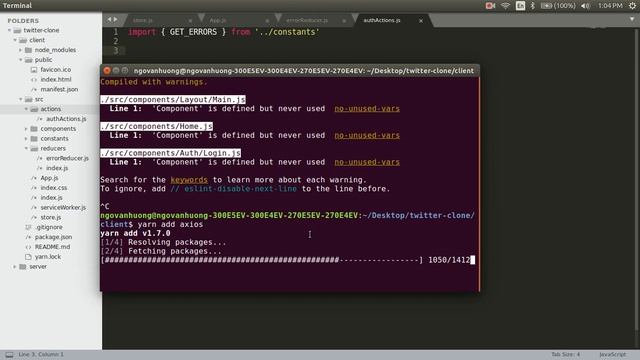Go to previous tab with left arrow
The image size is (640, 360).
[x=109, y=20]
